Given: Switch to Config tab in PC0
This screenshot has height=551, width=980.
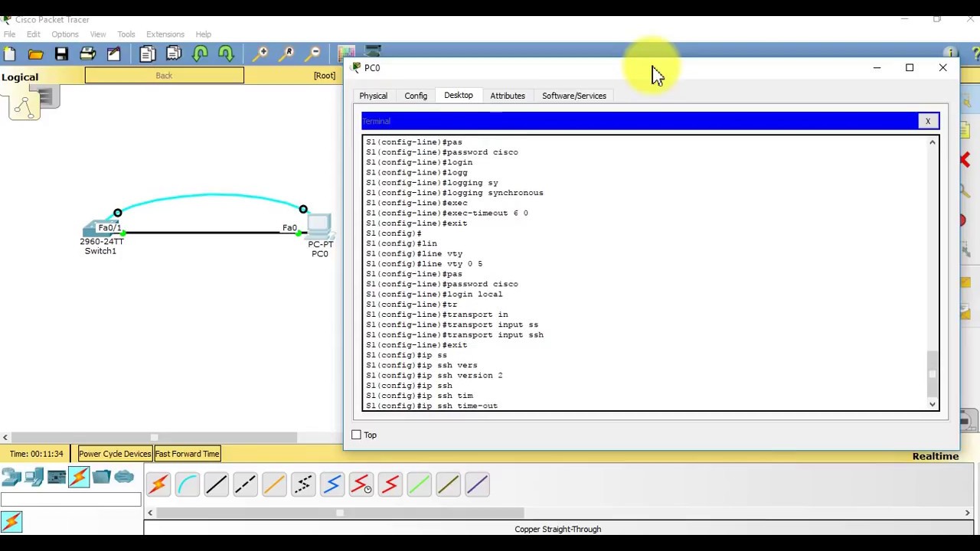Looking at the screenshot, I should (416, 96).
